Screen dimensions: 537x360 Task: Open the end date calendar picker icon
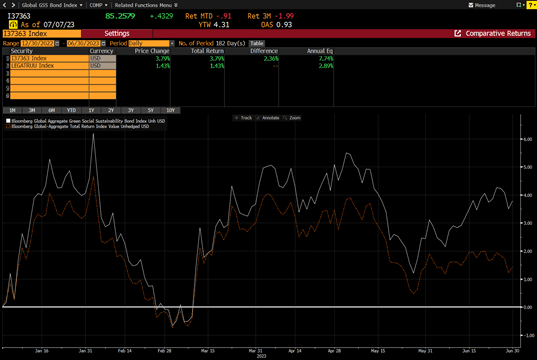[x=103, y=43]
